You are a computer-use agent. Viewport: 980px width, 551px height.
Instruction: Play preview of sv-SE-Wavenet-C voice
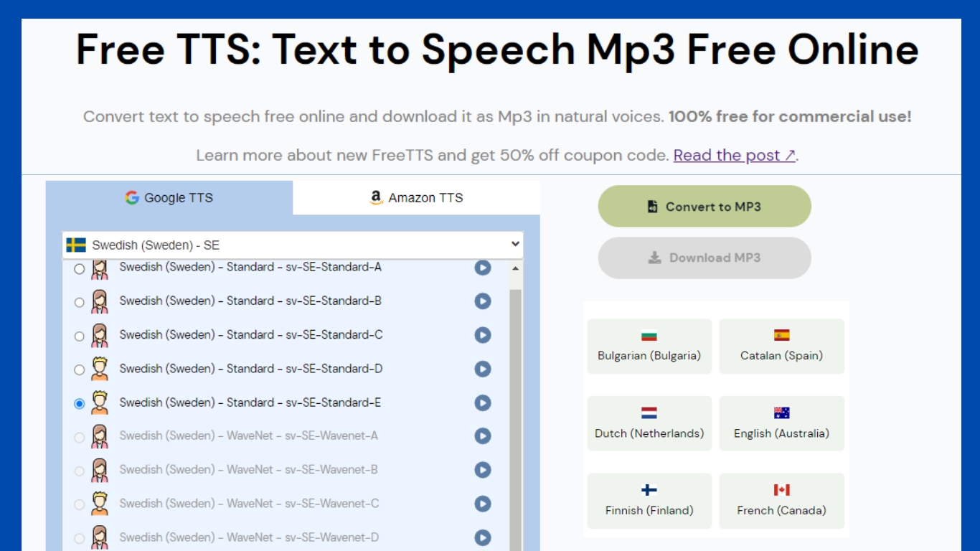tap(483, 504)
